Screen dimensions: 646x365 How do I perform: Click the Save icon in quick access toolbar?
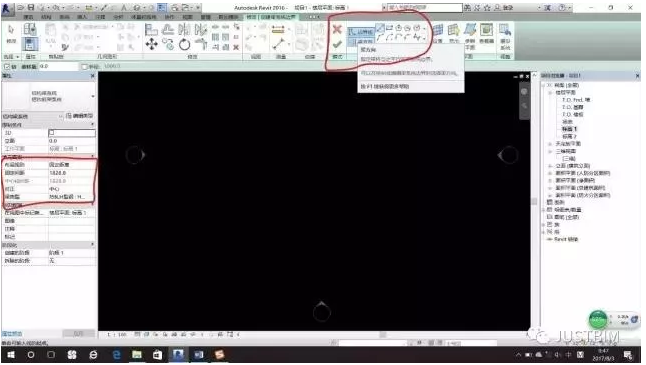(30, 7)
